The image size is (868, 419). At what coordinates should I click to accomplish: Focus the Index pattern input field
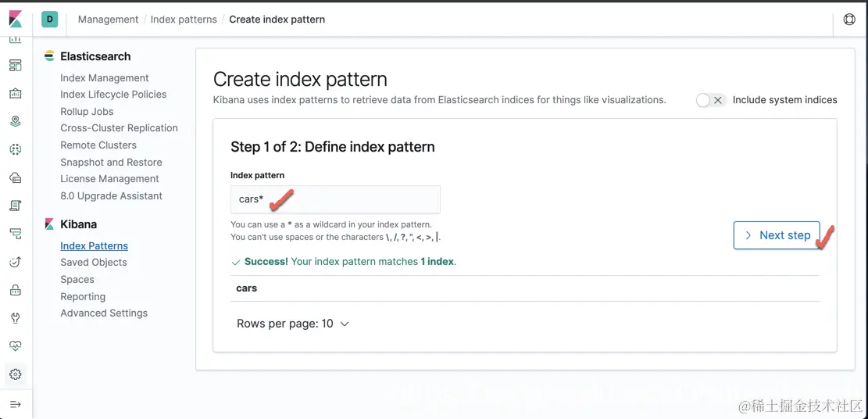pos(335,199)
